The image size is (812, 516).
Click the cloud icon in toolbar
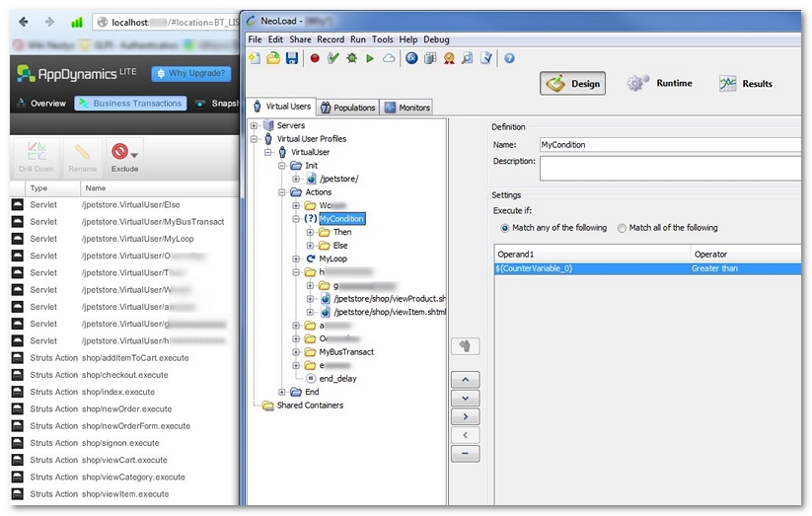pos(389,58)
